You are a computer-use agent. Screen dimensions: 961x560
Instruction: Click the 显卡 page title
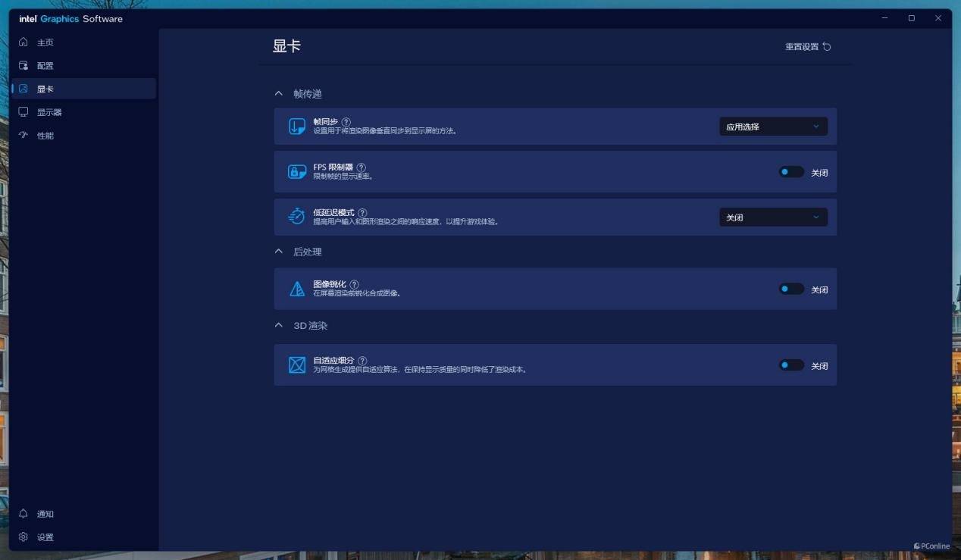coord(286,46)
